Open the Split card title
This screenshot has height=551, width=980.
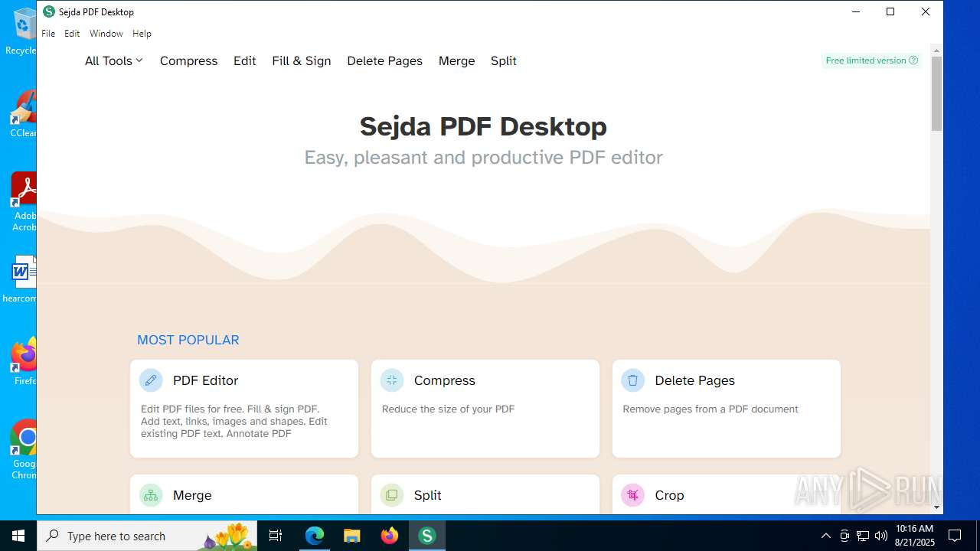point(427,495)
